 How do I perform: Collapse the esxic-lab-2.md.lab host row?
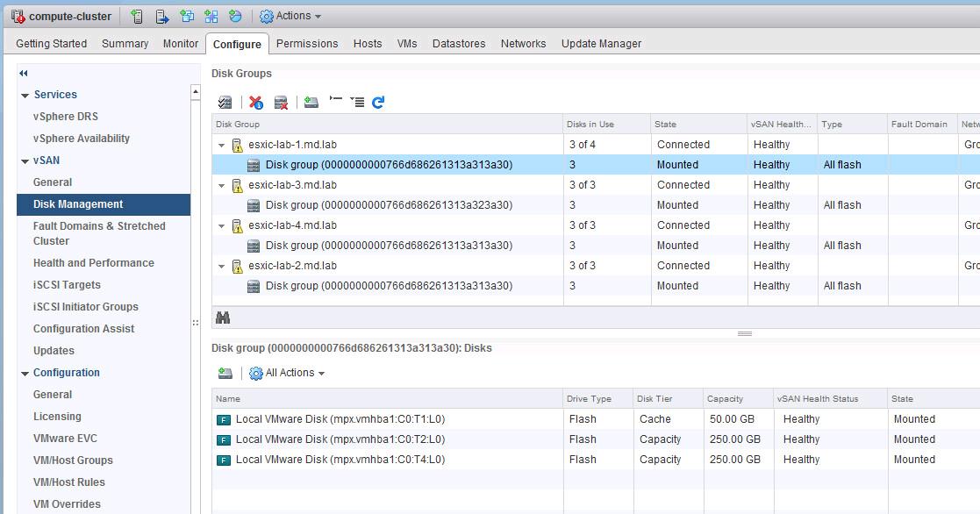pos(221,266)
